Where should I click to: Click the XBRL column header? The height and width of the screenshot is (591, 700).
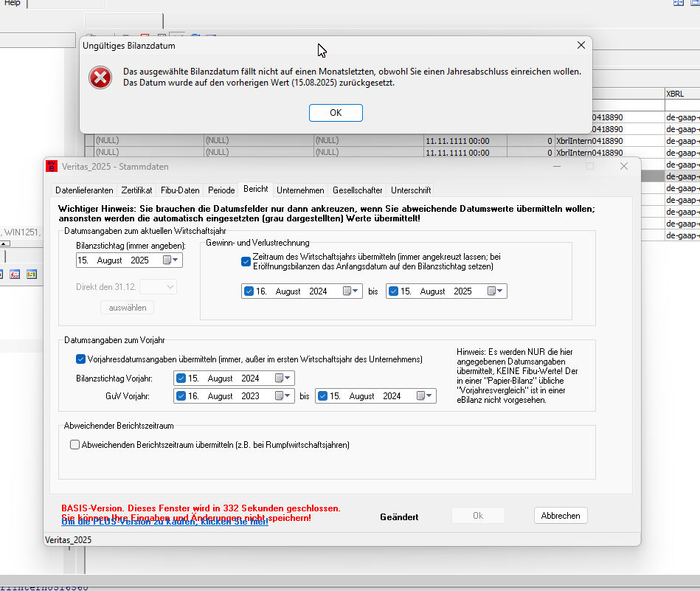point(675,94)
